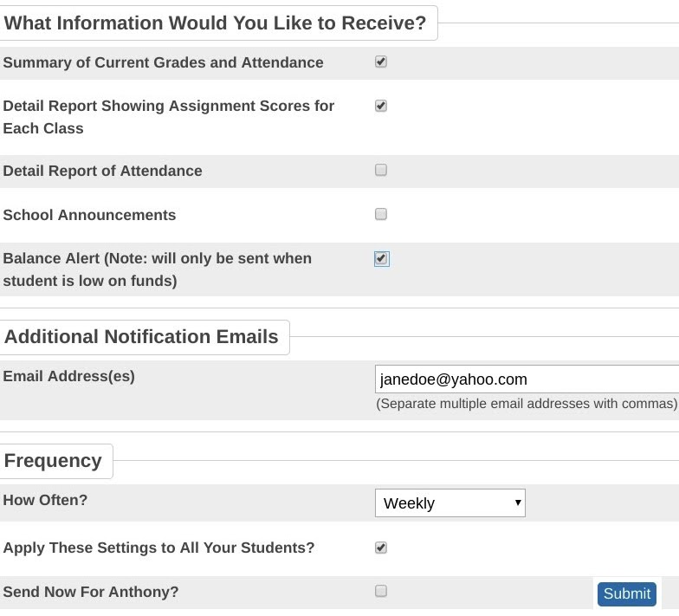Viewport: 679px width, 616px height.
Task: Click the Email Address(es) label
Action: point(69,376)
